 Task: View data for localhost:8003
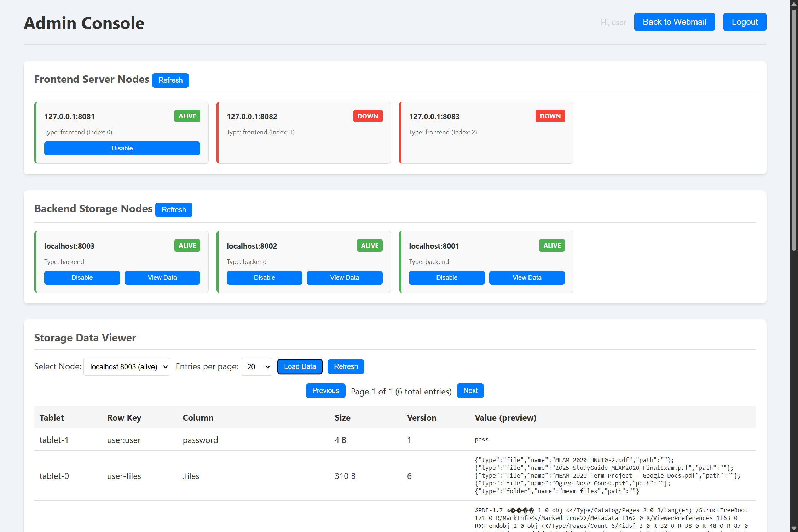click(x=162, y=278)
